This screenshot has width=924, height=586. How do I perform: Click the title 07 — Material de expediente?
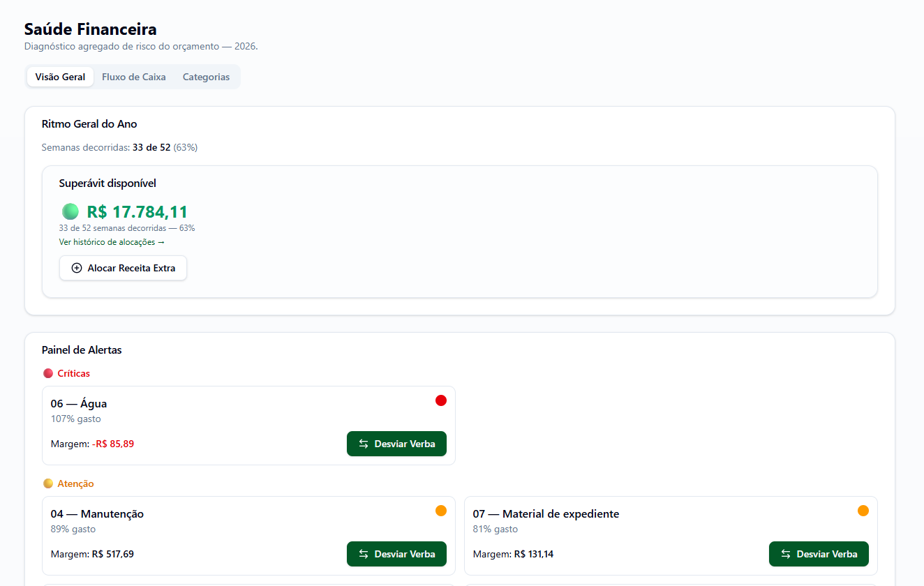tap(546, 514)
